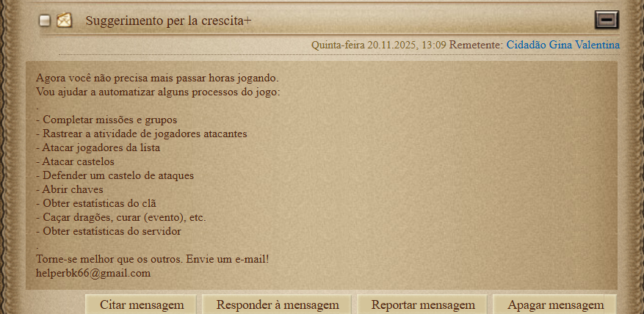Viewport: 644px width, 314px height.
Task: Click the line Defender um castelo de ataques
Action: 115,175
